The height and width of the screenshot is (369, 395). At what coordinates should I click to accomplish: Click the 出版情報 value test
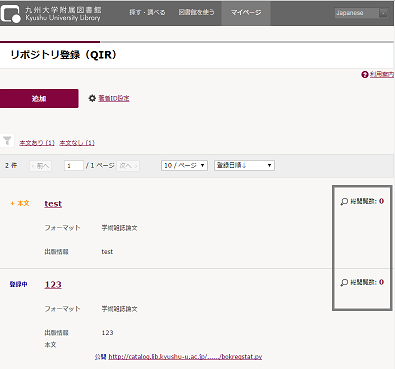107,252
